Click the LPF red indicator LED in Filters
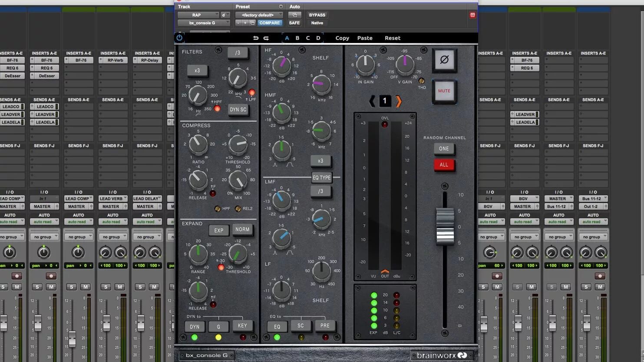Viewport: 644px width, 362px height. tap(251, 92)
